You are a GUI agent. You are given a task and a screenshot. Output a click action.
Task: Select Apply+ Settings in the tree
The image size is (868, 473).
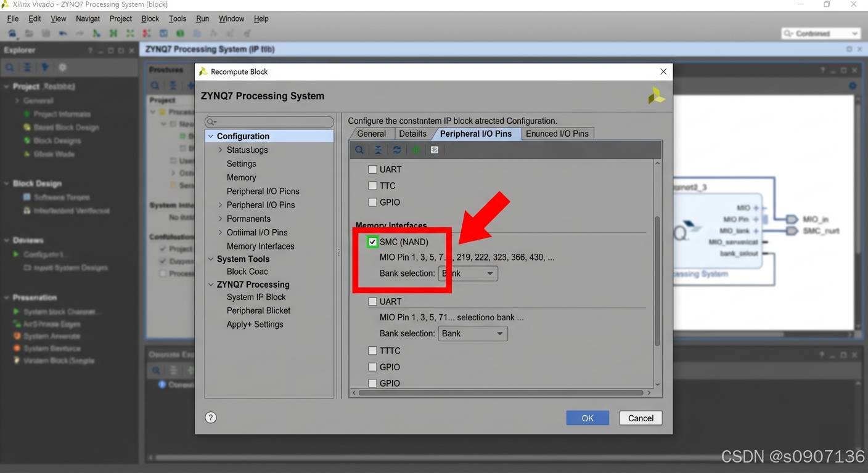pos(255,325)
